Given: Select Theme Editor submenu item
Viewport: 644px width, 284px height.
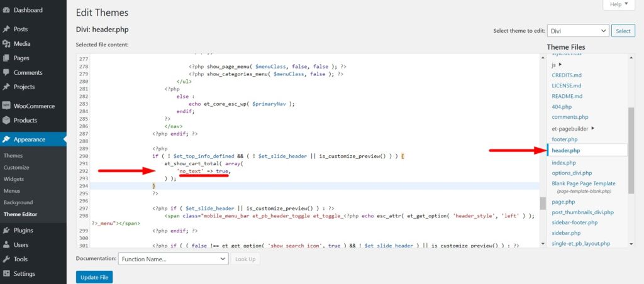Looking at the screenshot, I should pyautogui.click(x=20, y=214).
